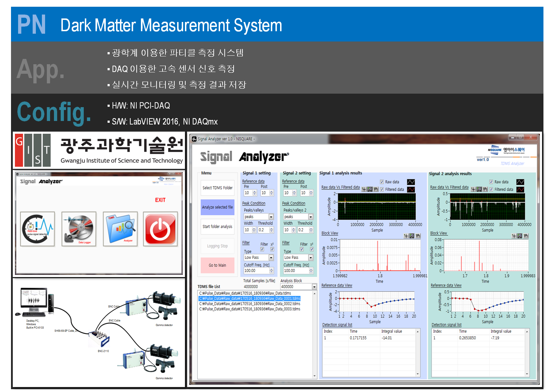Select pan hand tool on Signal 2 Block View

pyautogui.click(x=526, y=236)
